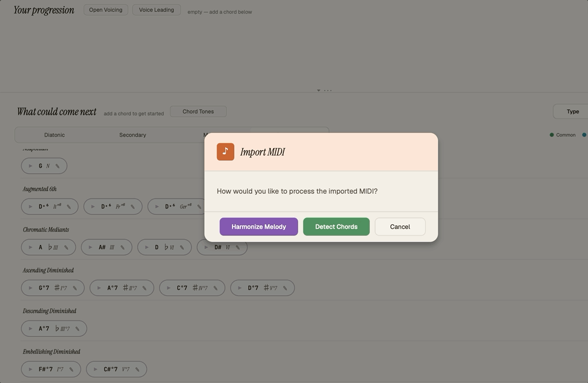Switch to the Diatonic tab
Screen dimensions: 588x383
(x=54, y=135)
